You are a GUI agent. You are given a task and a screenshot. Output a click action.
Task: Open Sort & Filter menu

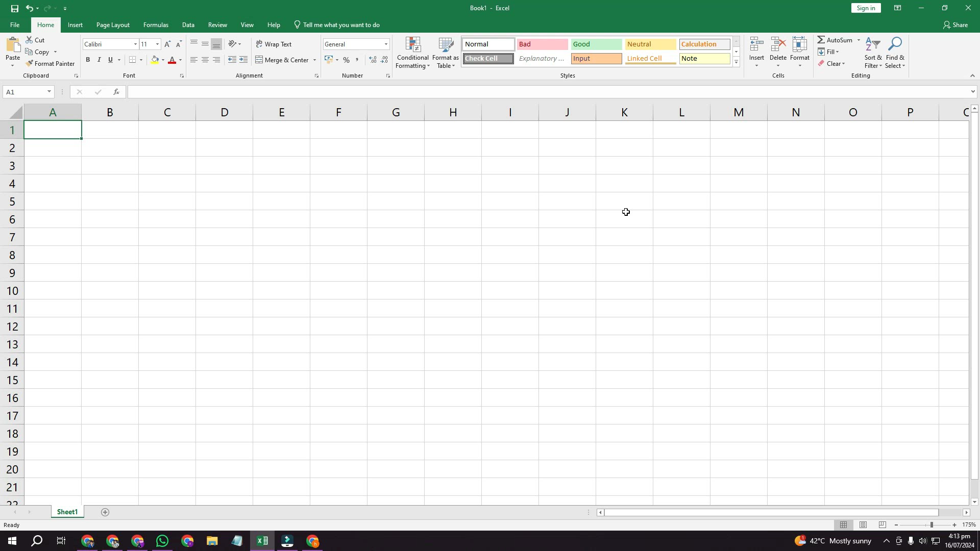pos(873,53)
